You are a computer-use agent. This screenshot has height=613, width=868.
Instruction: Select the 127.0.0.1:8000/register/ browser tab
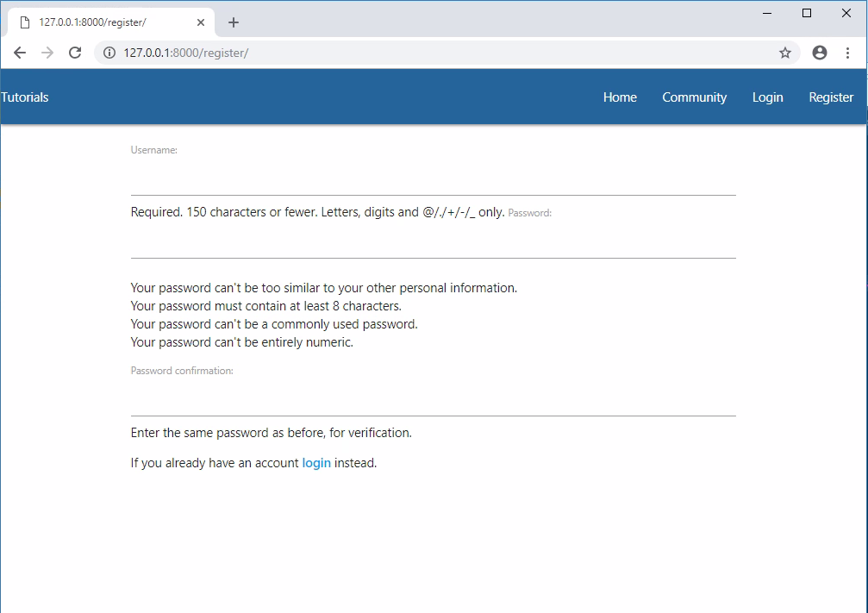pos(95,22)
